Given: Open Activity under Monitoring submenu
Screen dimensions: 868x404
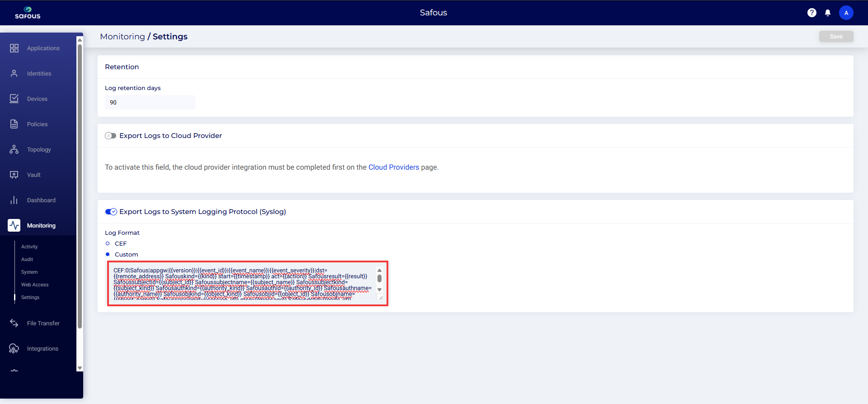Looking at the screenshot, I should [x=29, y=247].
